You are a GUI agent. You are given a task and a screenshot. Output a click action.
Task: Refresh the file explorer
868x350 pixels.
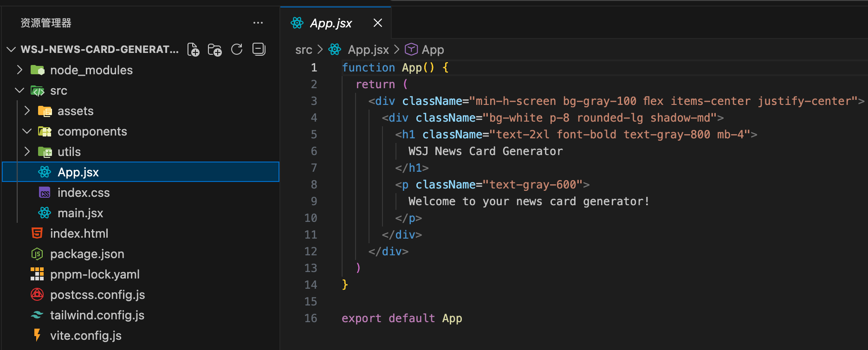pos(237,50)
